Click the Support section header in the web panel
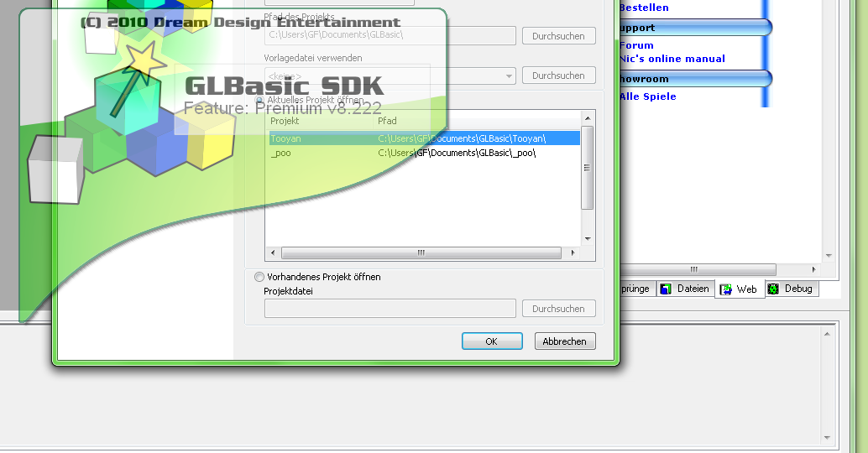Image resolution: width=868 pixels, height=453 pixels. [x=695, y=28]
